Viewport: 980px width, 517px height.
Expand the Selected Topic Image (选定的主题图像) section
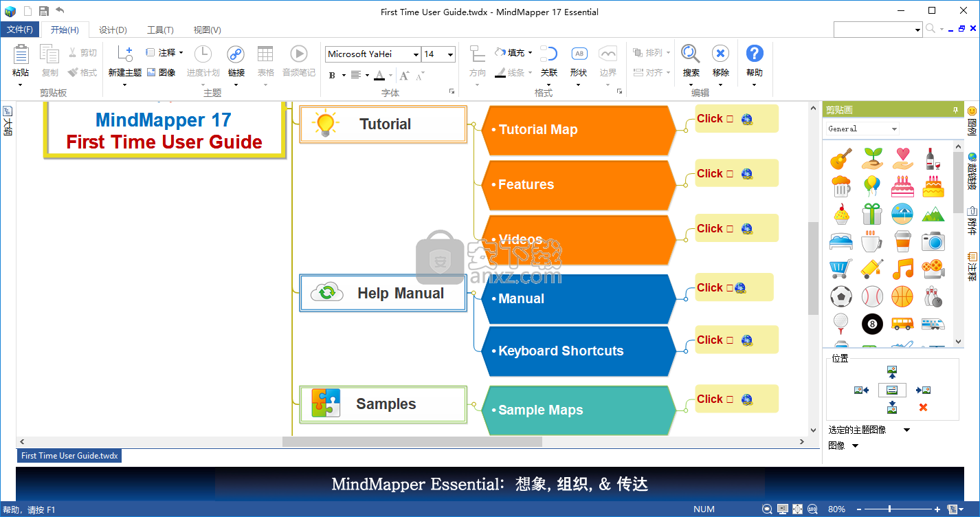[x=906, y=430]
